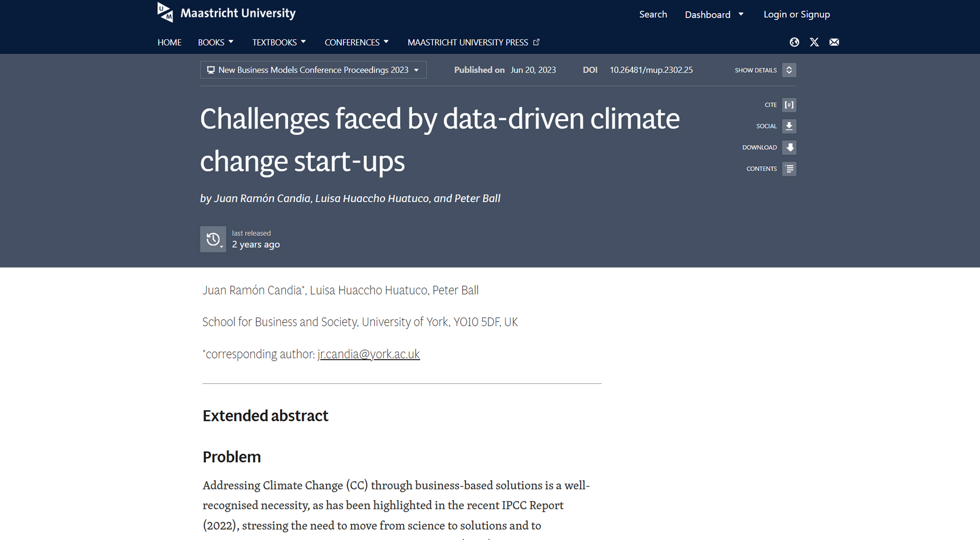Expand the Textbooks dropdown menu
The width and height of the screenshot is (980, 540).
[279, 42]
